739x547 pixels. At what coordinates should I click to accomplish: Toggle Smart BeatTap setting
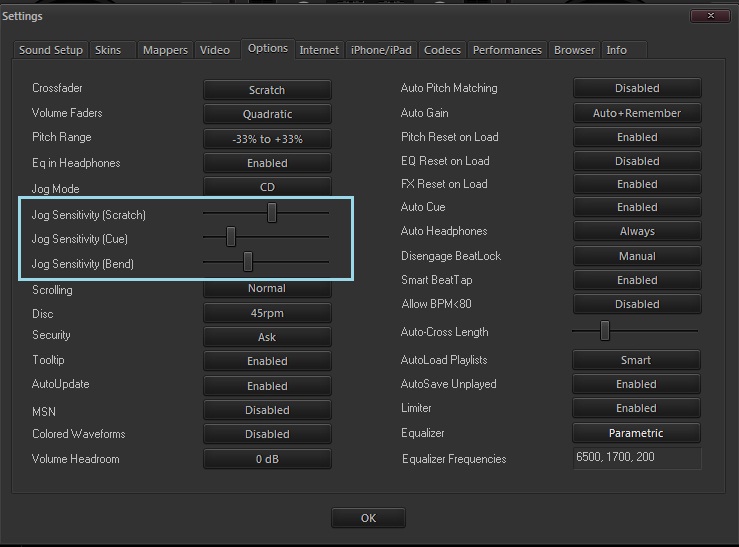637,280
